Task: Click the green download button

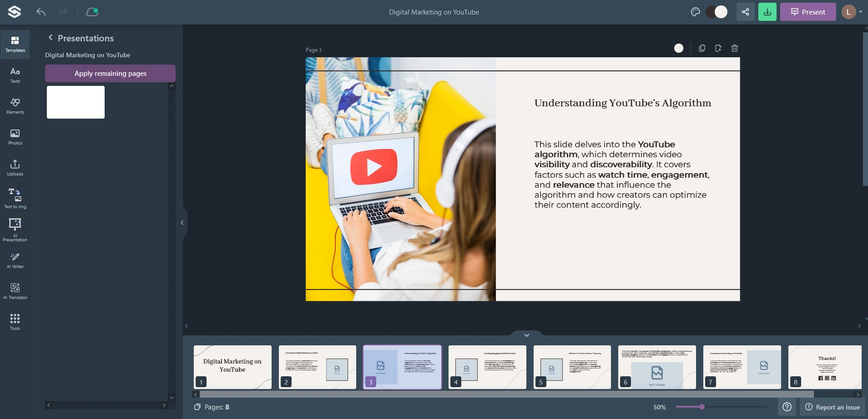Action: coord(767,12)
